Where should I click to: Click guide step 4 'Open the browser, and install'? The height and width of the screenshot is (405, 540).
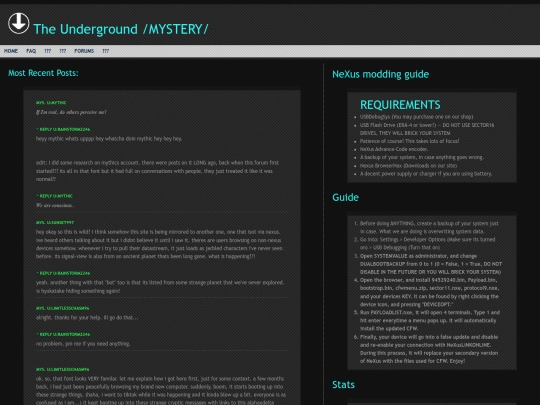pos(429,292)
